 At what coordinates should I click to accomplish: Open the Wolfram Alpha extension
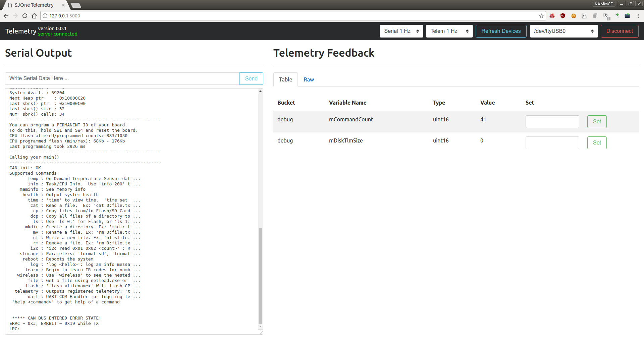click(552, 16)
